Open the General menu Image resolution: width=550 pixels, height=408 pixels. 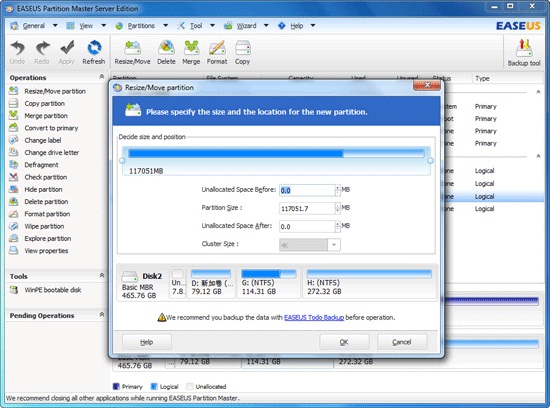[33, 26]
